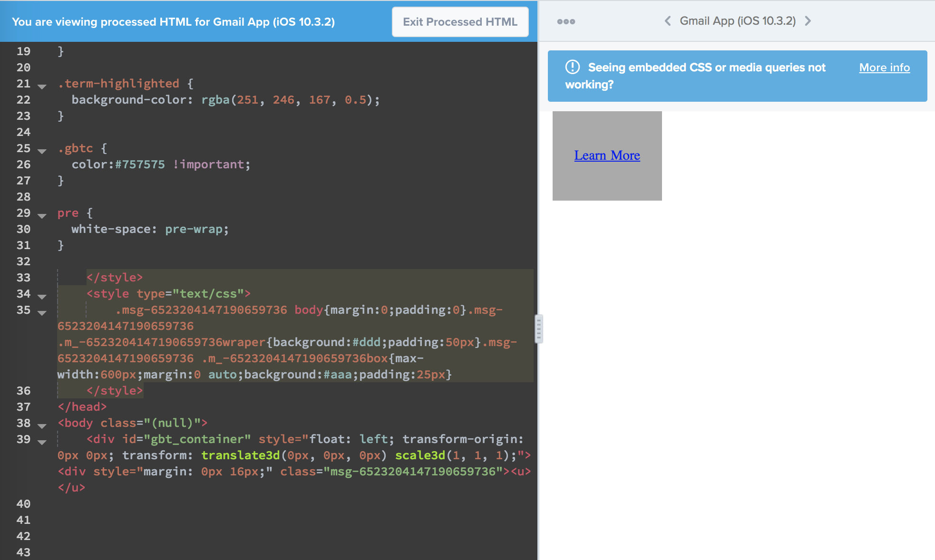This screenshot has width=935, height=560.
Task: Click the <style type="text/css"> line
Action: click(168, 294)
